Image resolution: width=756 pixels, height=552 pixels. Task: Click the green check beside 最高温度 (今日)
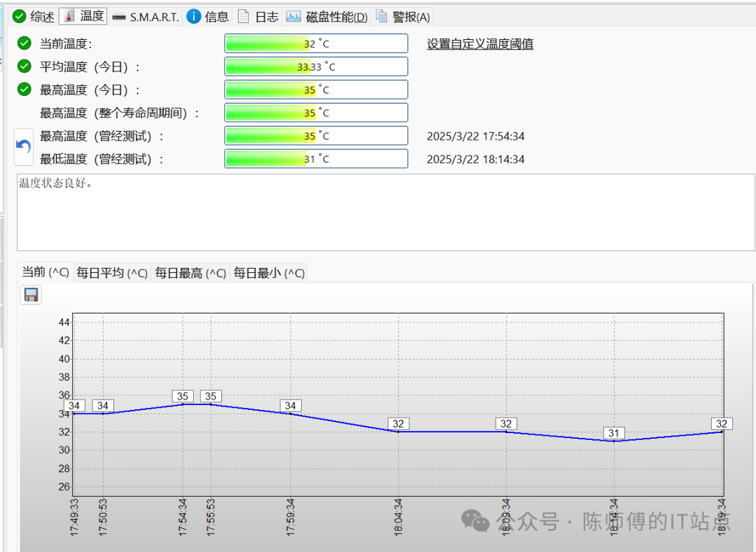pos(24,90)
